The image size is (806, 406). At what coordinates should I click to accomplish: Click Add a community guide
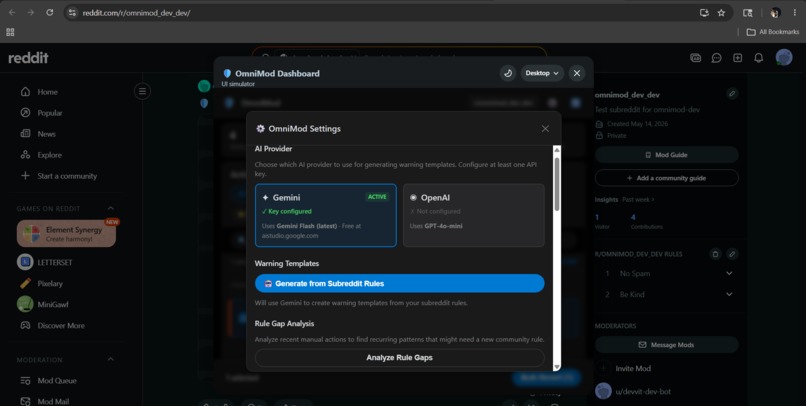(667, 178)
